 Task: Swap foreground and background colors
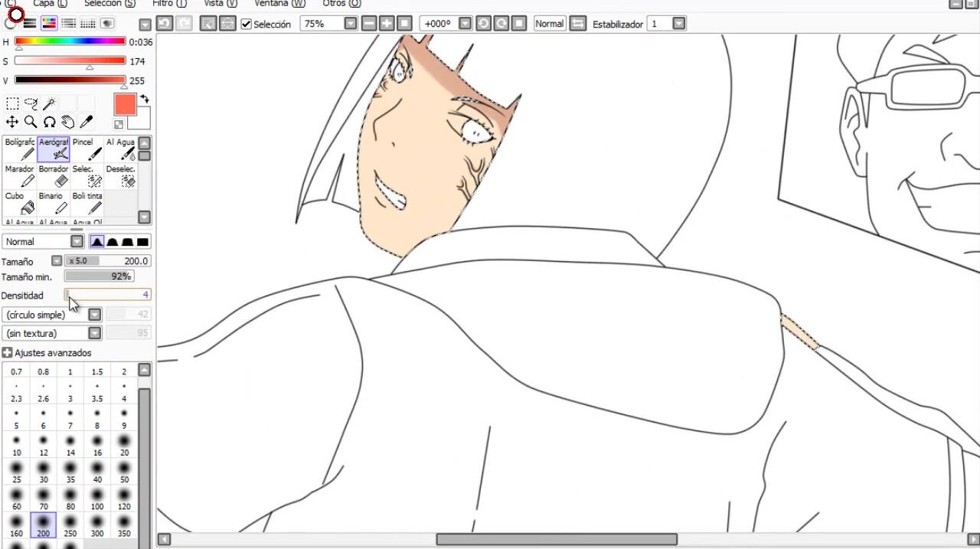click(145, 100)
